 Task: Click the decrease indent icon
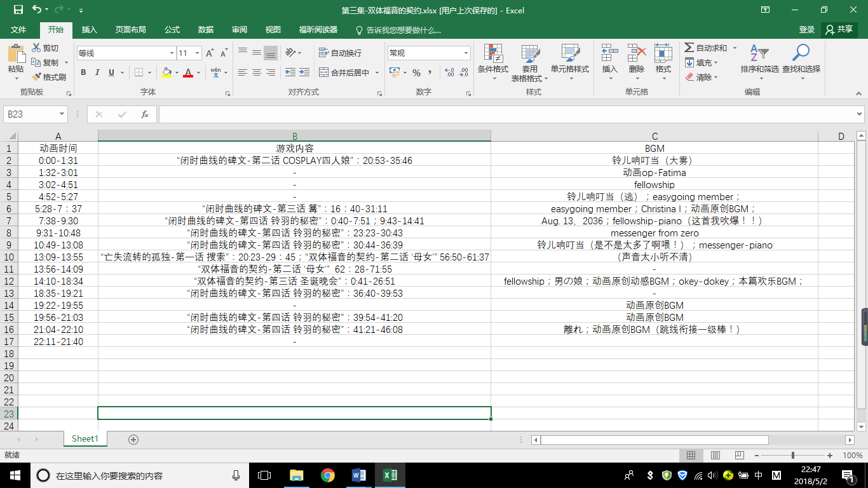tap(290, 72)
